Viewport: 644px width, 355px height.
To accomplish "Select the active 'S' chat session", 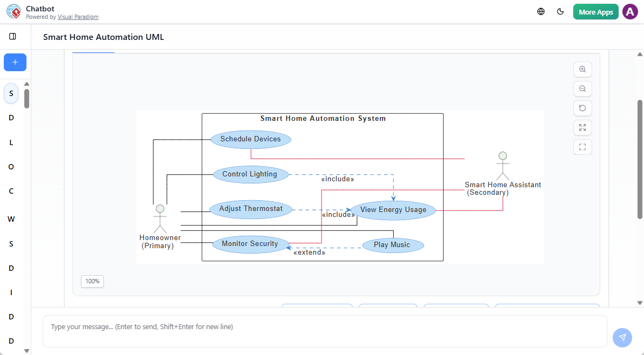I will tap(11, 93).
